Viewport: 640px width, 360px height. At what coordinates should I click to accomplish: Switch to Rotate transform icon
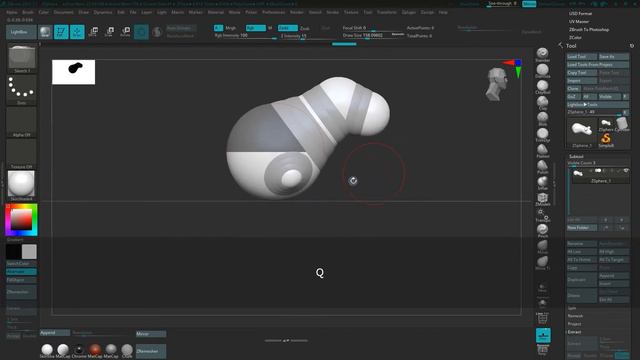point(125,32)
